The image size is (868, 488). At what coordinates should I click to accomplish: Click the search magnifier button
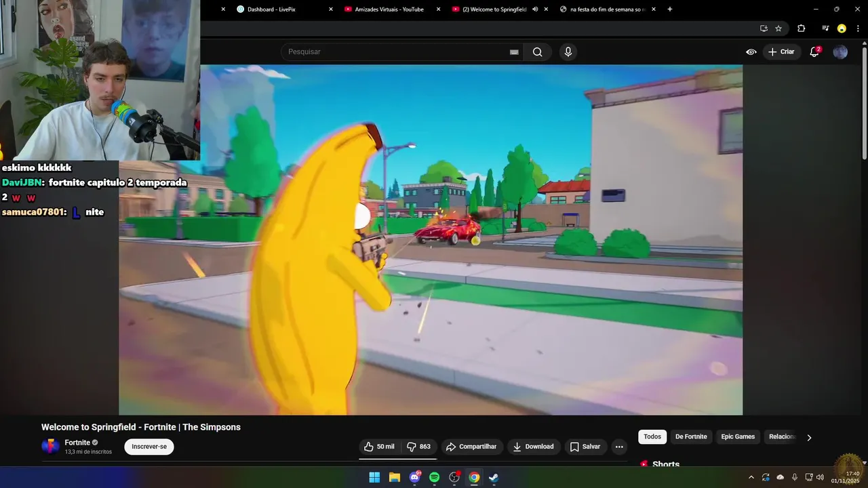[537, 52]
